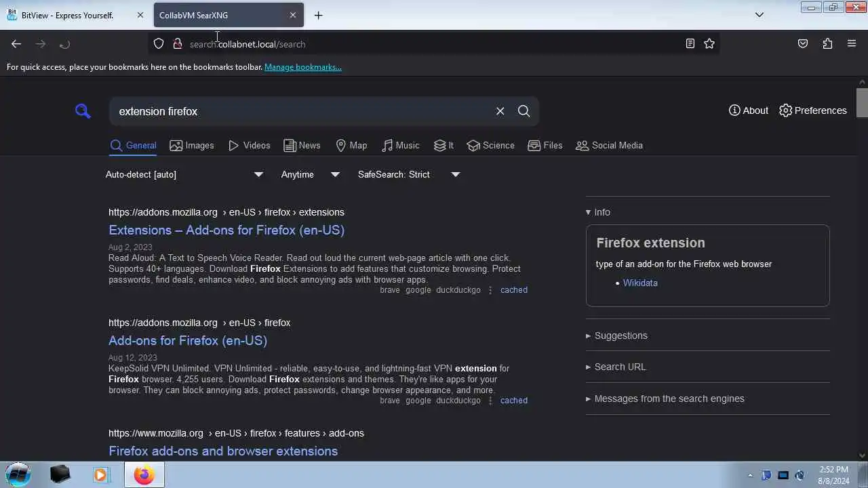The width and height of the screenshot is (868, 488).
Task: Toggle Reader View in address bar
Action: pyautogui.click(x=690, y=44)
